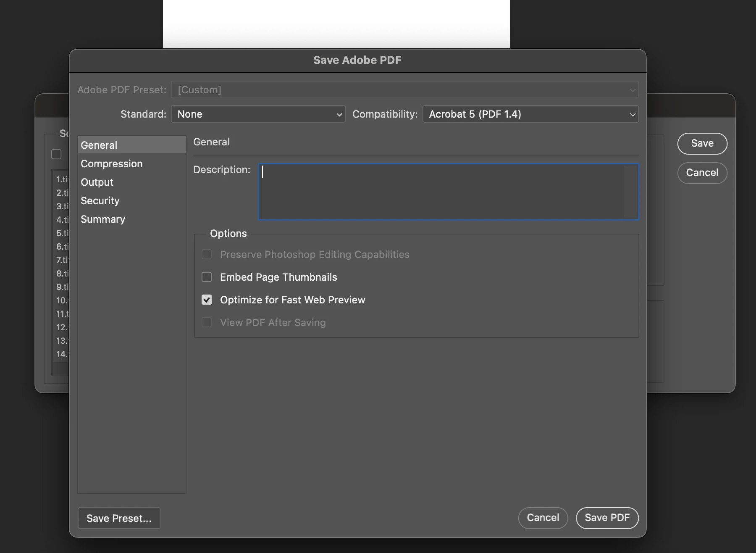756x553 pixels.
Task: Select file 5.ti in background list
Action: pos(62,233)
